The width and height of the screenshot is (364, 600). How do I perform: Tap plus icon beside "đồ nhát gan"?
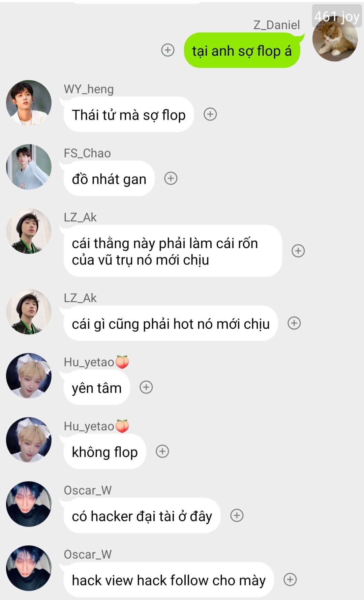click(171, 178)
